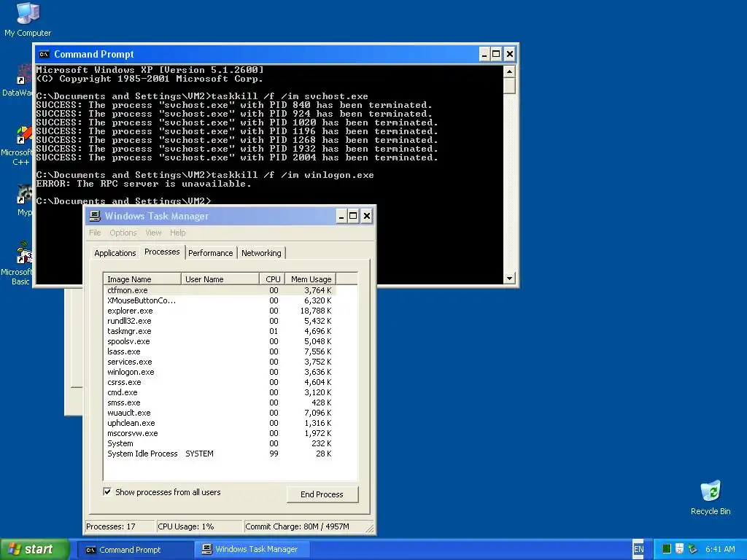This screenshot has width=747, height=560.
Task: Select the explorer.exe process
Action: (220, 311)
